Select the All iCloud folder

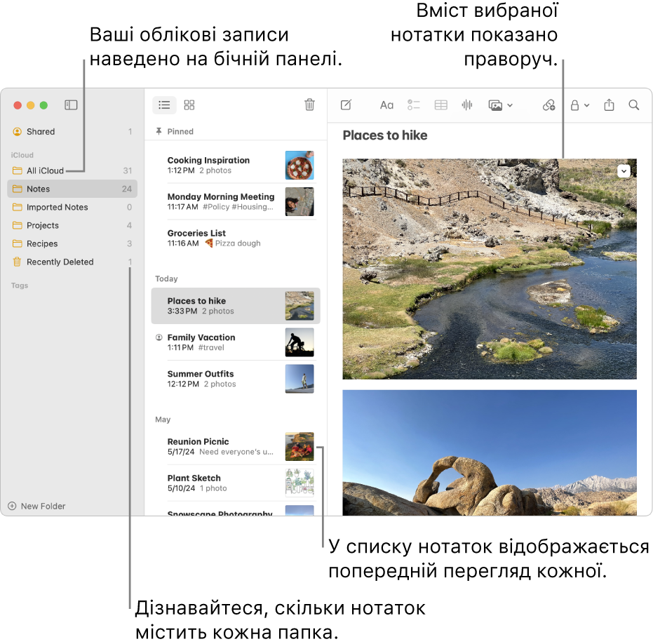[x=45, y=170]
